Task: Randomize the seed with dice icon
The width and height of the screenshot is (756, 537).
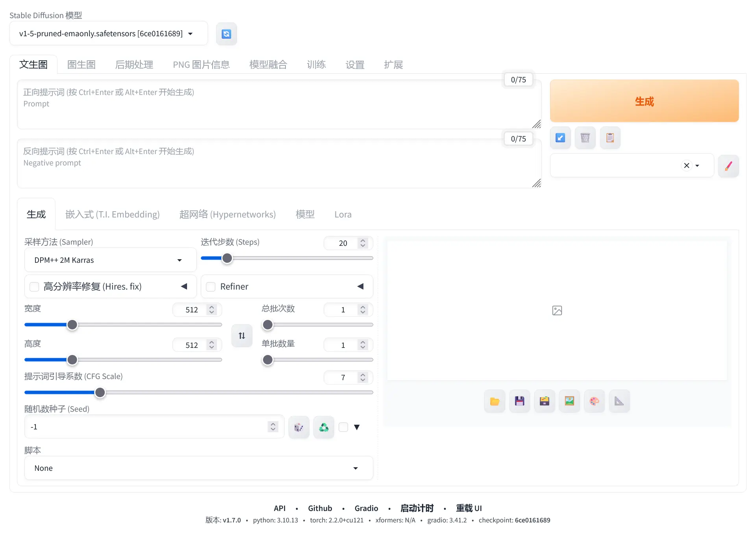Action: click(299, 427)
